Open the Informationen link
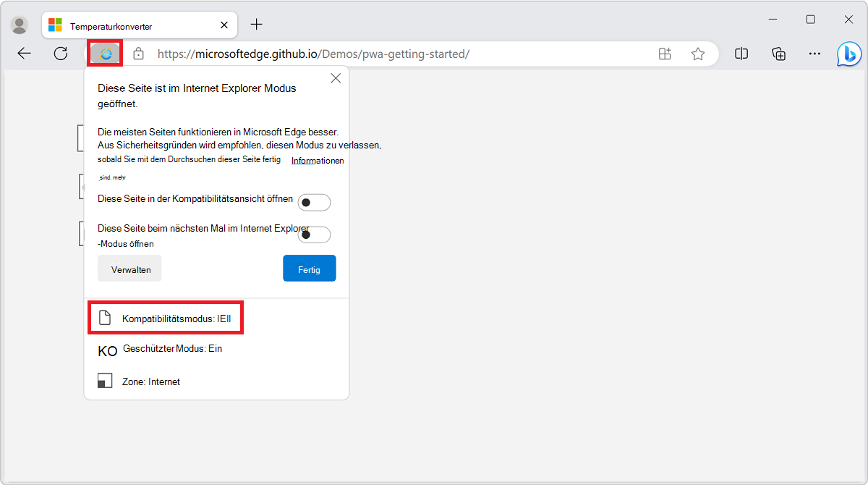 (x=318, y=161)
